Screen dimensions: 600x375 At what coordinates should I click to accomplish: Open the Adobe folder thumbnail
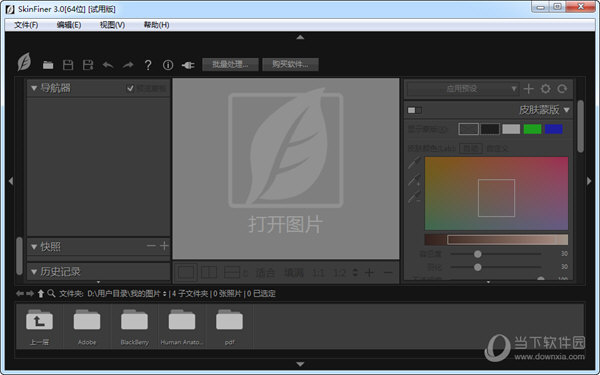tap(87, 326)
